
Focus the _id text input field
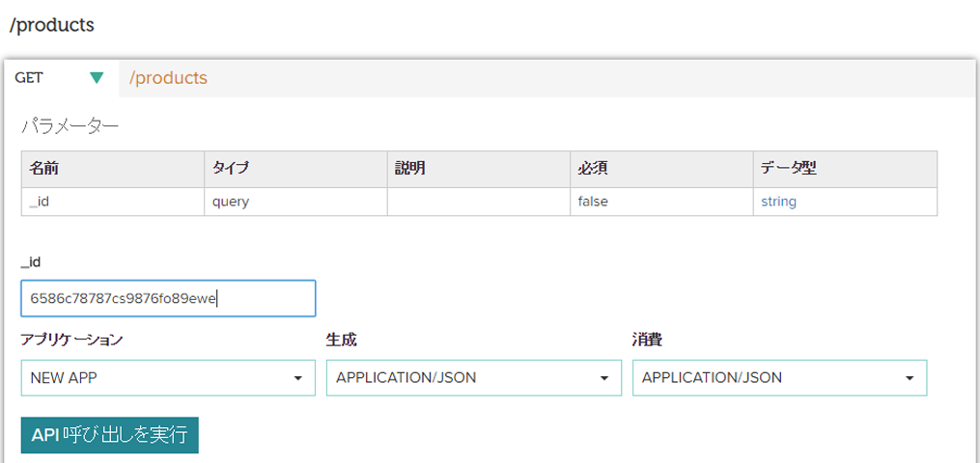(168, 298)
